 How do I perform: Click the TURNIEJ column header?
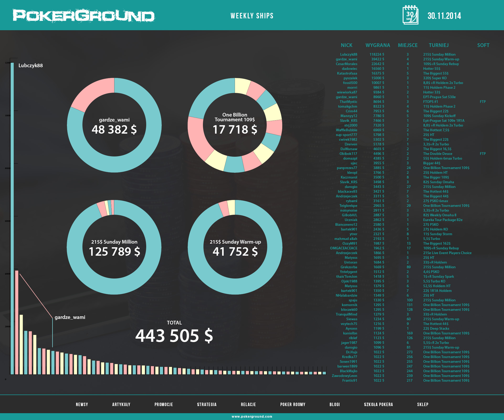click(439, 45)
